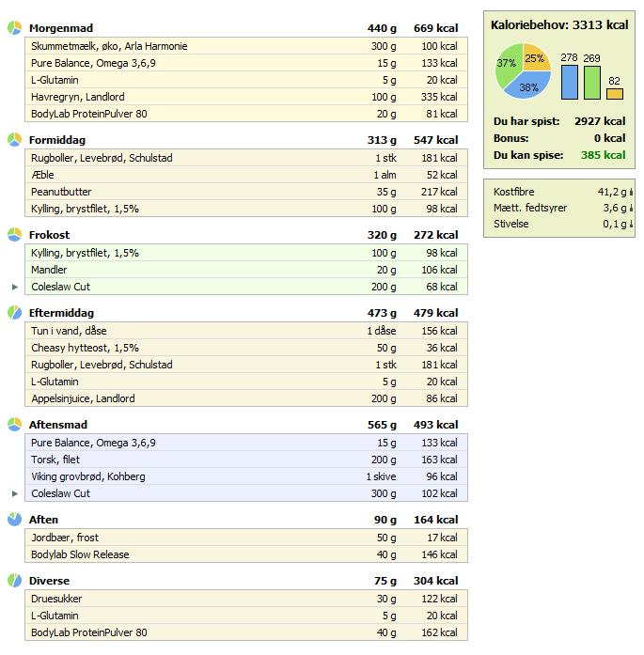Click the large calorie distribution pie chart
Screen dimensions: 644x655
pyautogui.click(x=523, y=71)
